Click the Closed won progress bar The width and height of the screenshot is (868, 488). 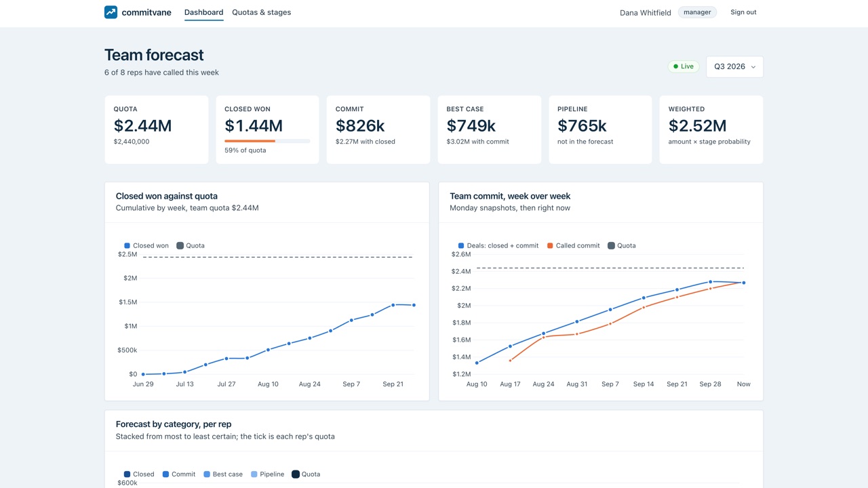(x=267, y=141)
